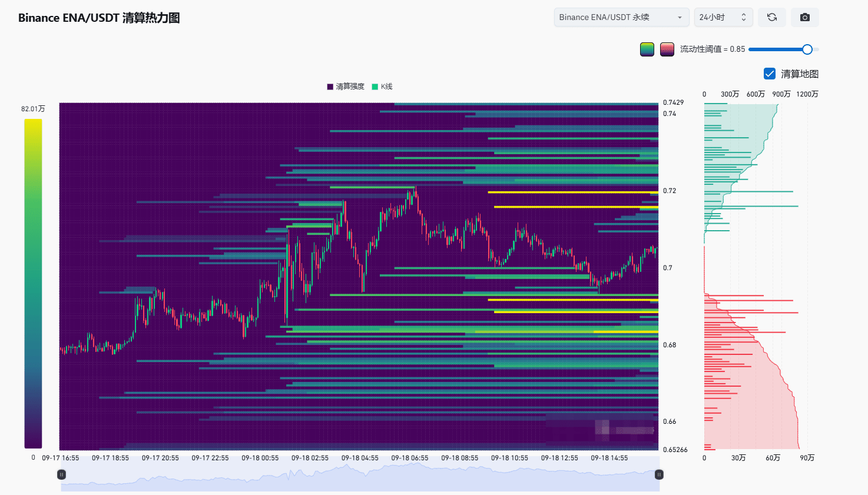This screenshot has height=495, width=868.
Task: Click the 24小时 time range selector
Action: click(724, 18)
